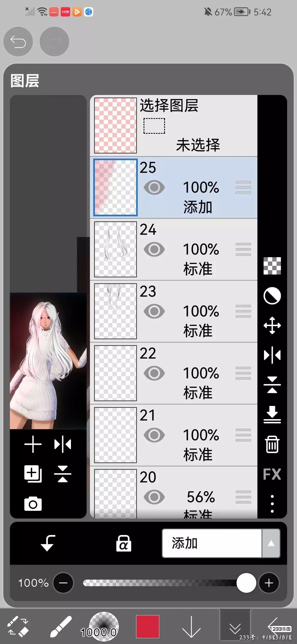Viewport: 297px width, 644px height.
Task: Select layer 21 thumbnail
Action: click(116, 435)
